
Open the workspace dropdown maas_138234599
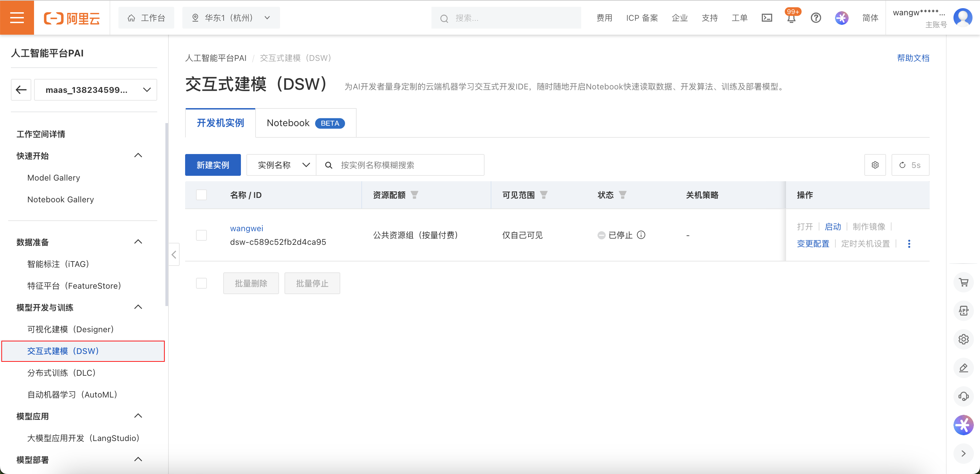(x=96, y=90)
